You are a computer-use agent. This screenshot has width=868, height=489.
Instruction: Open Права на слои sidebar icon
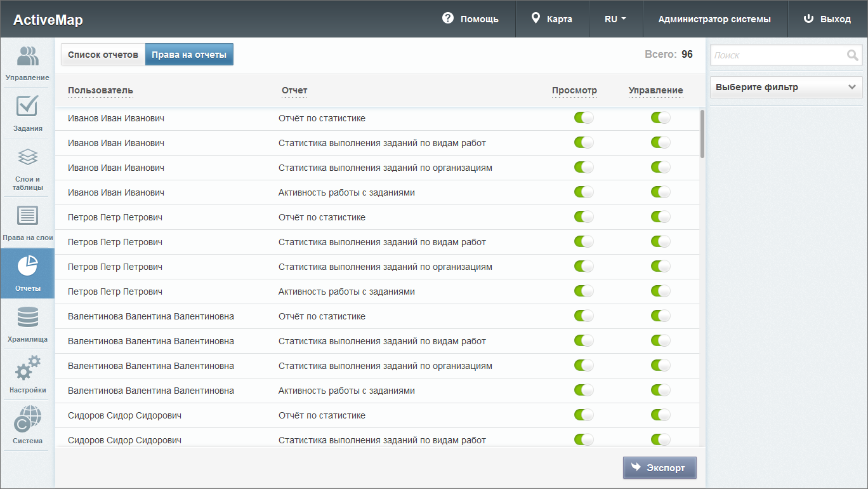27,217
